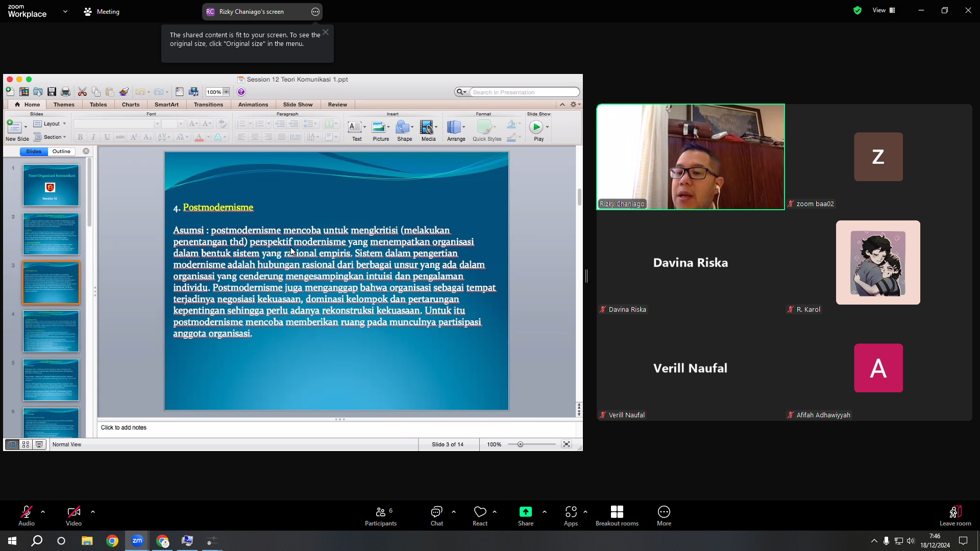
Task: Insert a Text box via Text icon
Action: click(355, 127)
